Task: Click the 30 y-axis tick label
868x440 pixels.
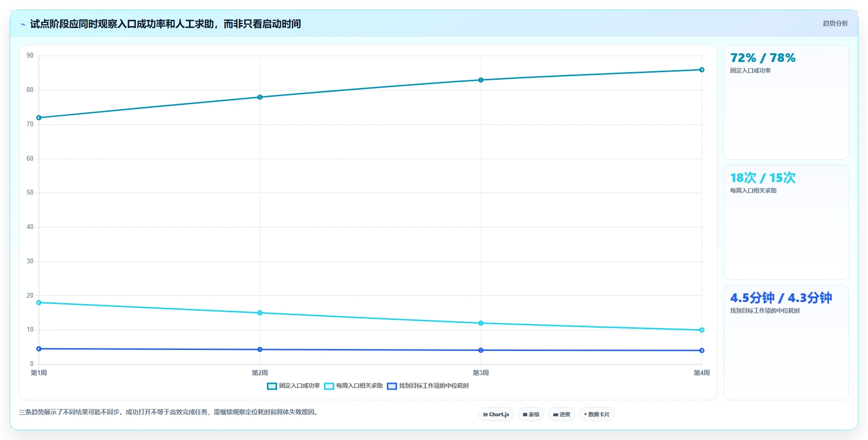Action: [30, 261]
